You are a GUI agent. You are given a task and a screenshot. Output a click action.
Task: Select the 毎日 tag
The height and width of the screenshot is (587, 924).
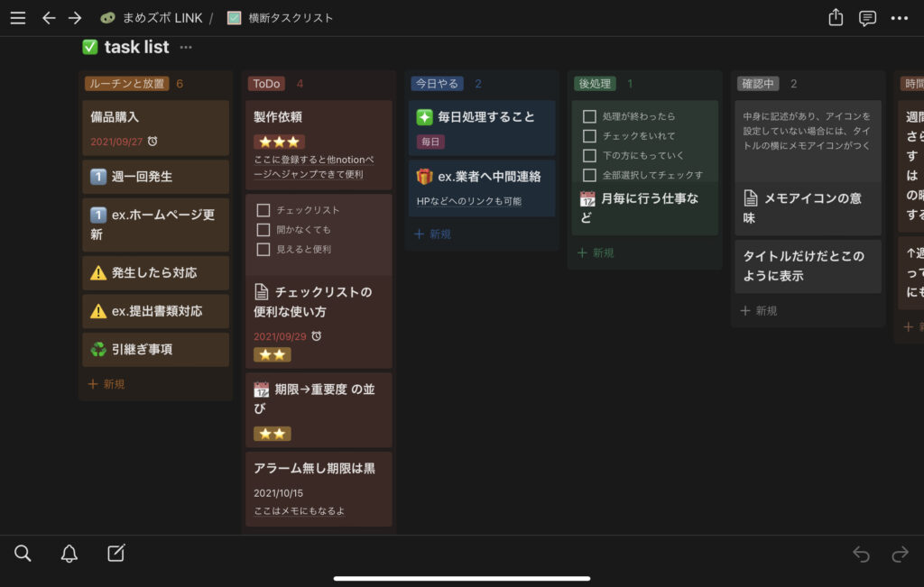coord(430,142)
